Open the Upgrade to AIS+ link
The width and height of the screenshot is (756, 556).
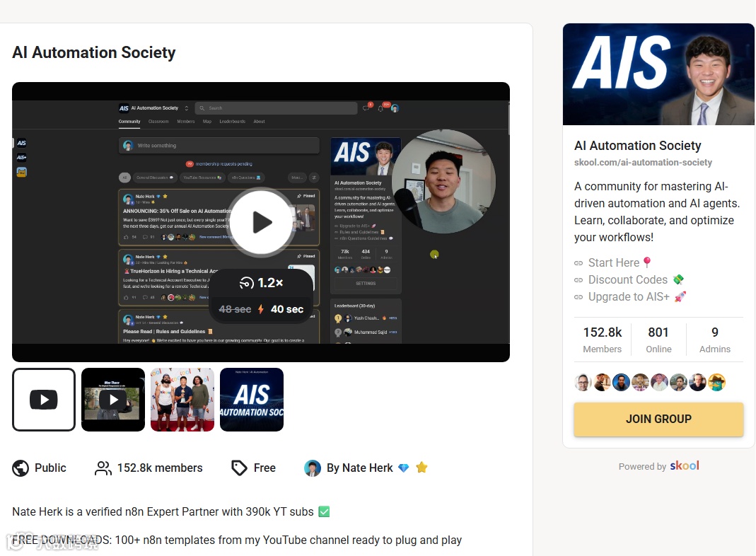629,296
